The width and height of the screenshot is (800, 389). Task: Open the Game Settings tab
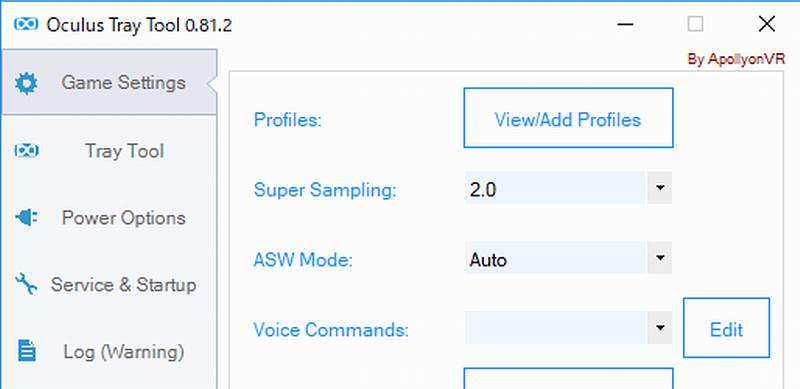tap(109, 83)
